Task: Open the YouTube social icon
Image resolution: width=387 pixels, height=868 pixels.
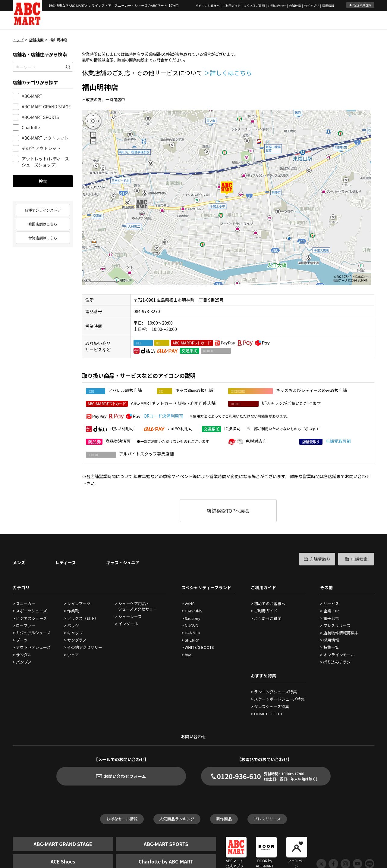Action: coord(357,863)
